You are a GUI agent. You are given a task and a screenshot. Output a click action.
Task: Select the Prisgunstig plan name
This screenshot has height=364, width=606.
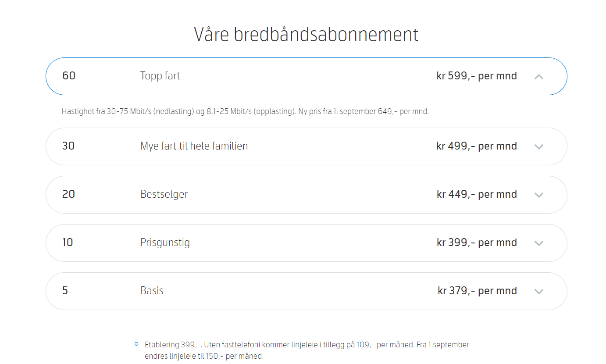(165, 243)
